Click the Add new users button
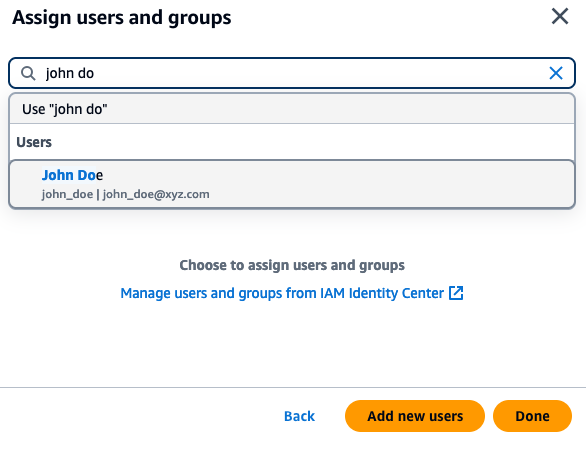Screen dimensions: 586x460 click(x=415, y=416)
